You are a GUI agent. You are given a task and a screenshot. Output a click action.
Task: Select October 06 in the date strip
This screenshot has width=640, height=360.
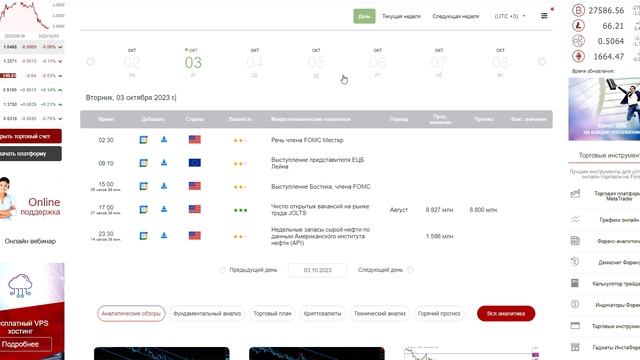(377, 62)
